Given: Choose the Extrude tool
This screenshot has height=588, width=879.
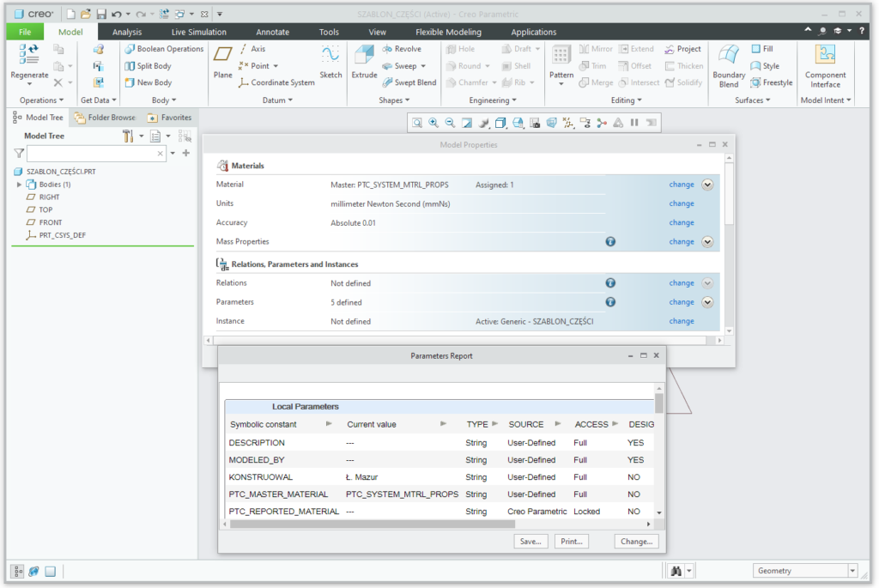Looking at the screenshot, I should (x=364, y=62).
